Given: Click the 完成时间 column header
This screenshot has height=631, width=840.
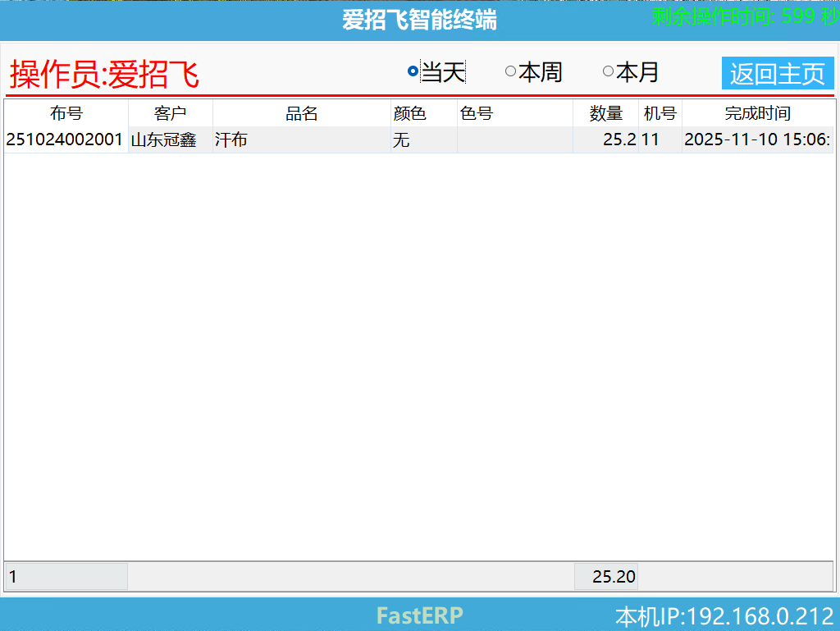Looking at the screenshot, I should coord(758,113).
